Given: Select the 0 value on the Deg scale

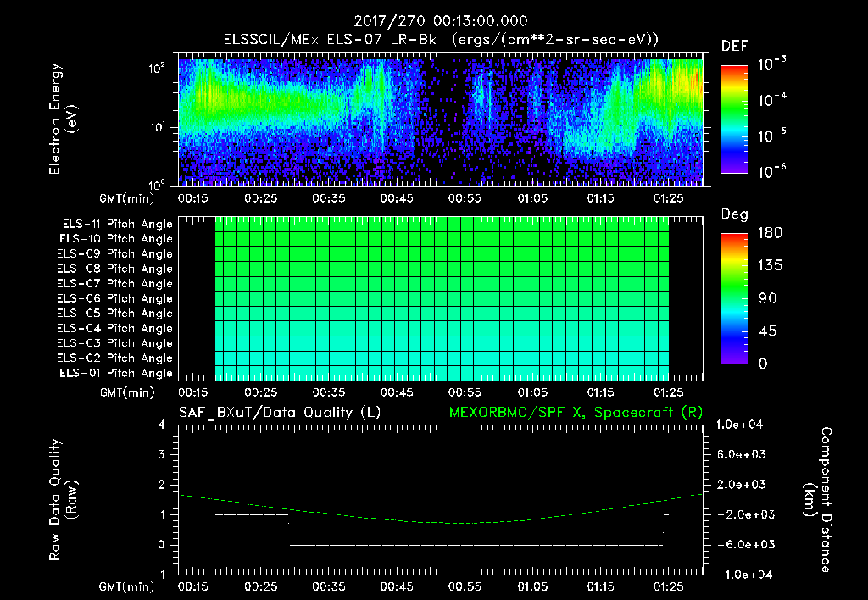Looking at the screenshot, I should [x=763, y=364].
